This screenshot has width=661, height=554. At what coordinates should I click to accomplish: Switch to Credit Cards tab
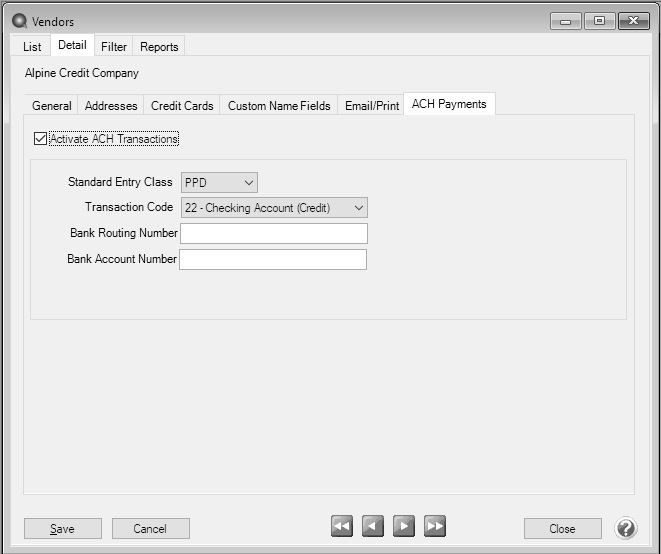(182, 106)
